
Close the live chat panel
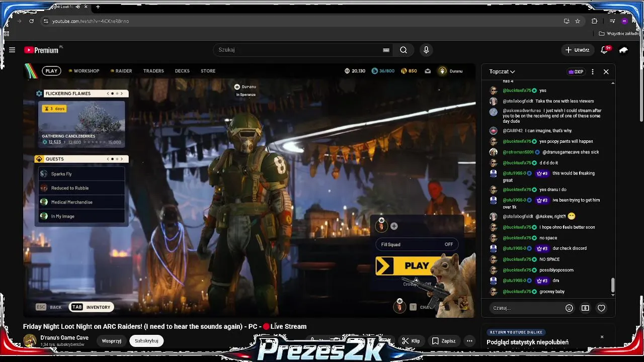tap(606, 72)
